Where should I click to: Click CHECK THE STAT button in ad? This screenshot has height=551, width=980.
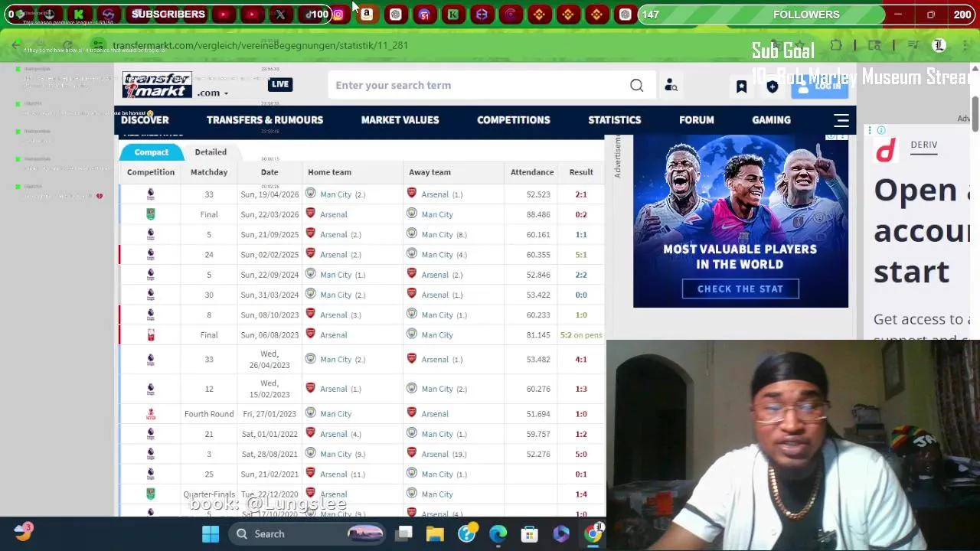coord(740,289)
